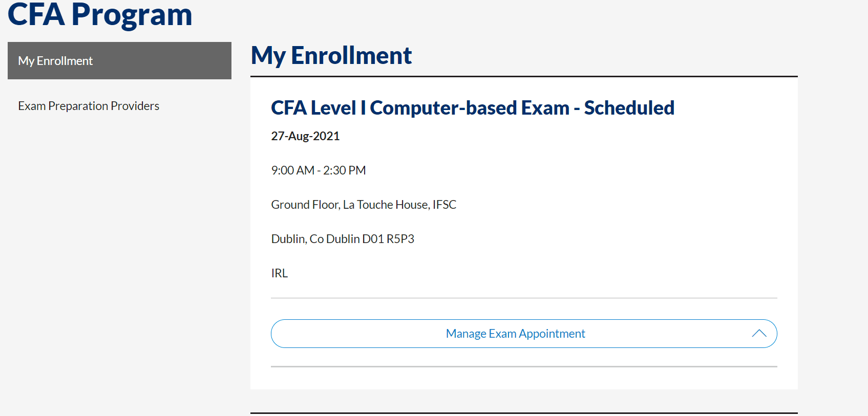Screen dimensions: 868x416
Task: Click the word Providers in the sidebar
Action: (x=135, y=106)
